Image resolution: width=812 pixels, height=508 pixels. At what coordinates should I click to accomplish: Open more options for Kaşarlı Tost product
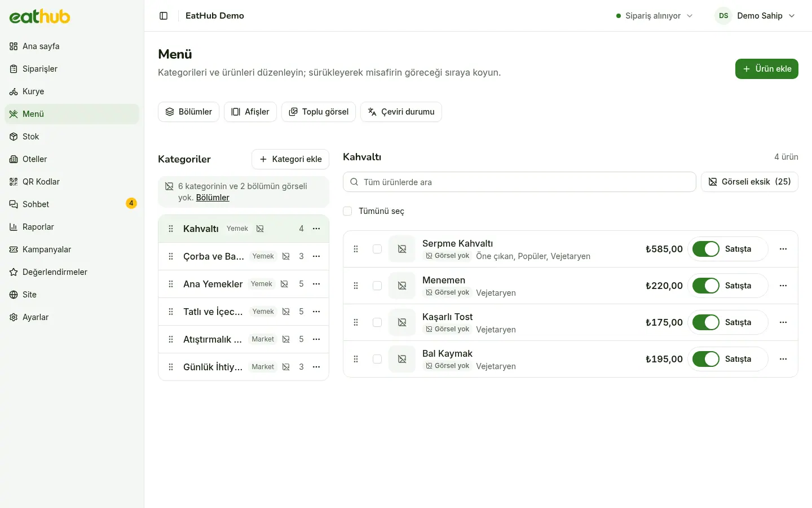(783, 322)
